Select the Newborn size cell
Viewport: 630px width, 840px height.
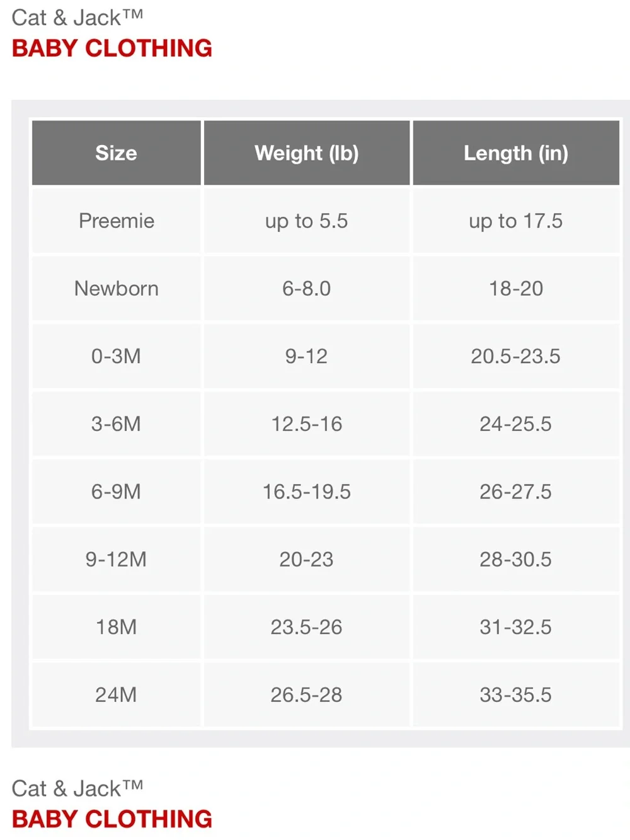[x=117, y=289]
